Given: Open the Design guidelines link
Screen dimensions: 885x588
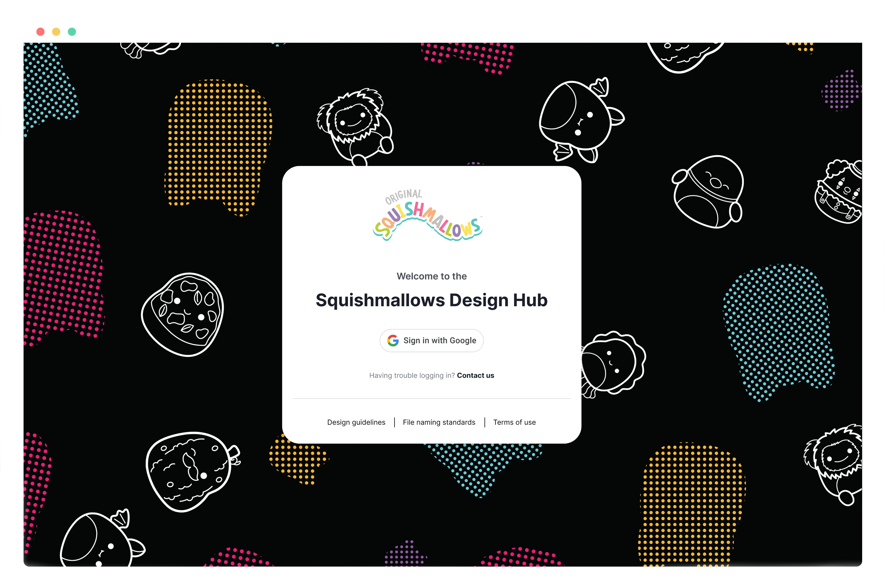Looking at the screenshot, I should pyautogui.click(x=356, y=422).
